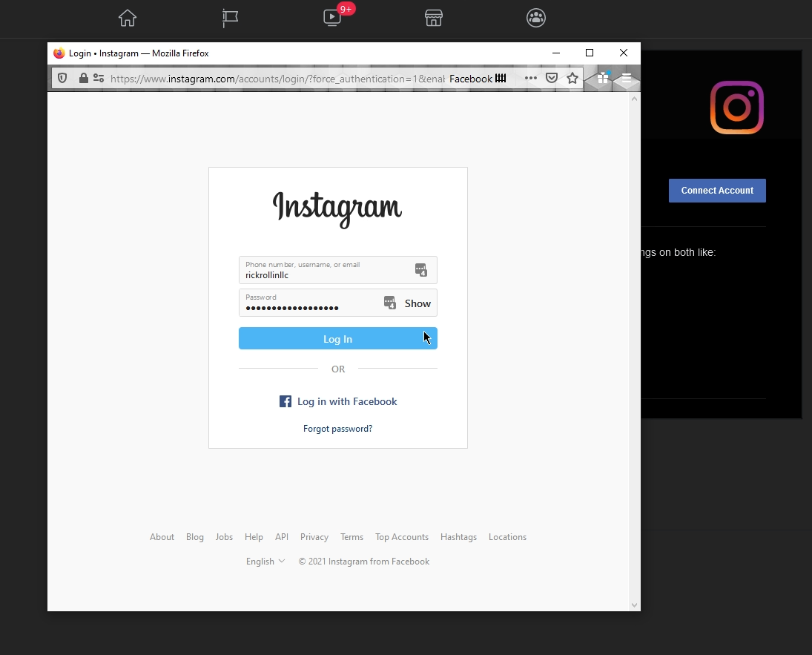Click scrollbar up arrow in Firefox window
This screenshot has width=812, height=655.
point(634,99)
